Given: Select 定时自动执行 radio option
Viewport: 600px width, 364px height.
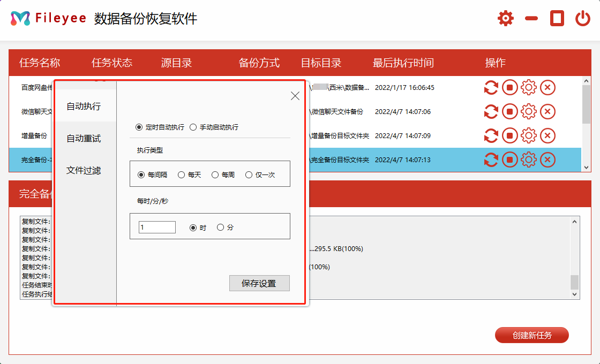Looking at the screenshot, I should coord(140,127).
